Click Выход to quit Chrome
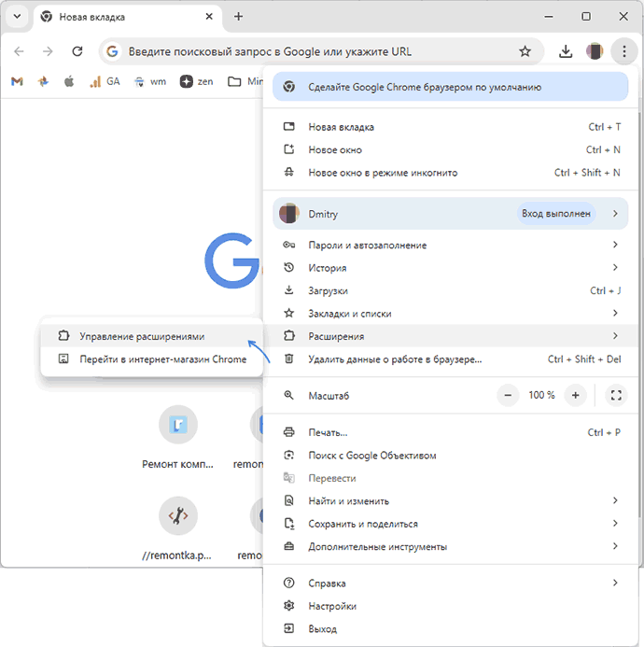 [450, 629]
